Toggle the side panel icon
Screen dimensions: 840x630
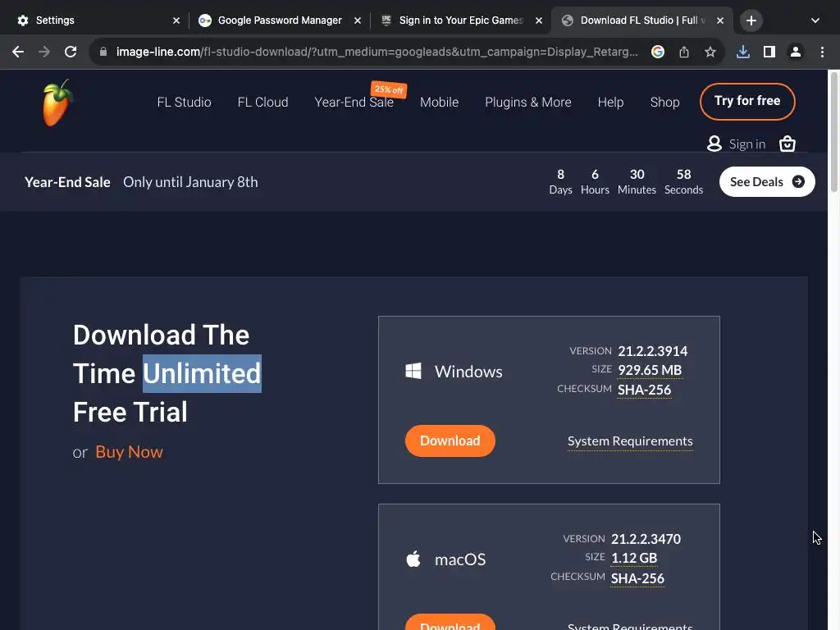(769, 52)
